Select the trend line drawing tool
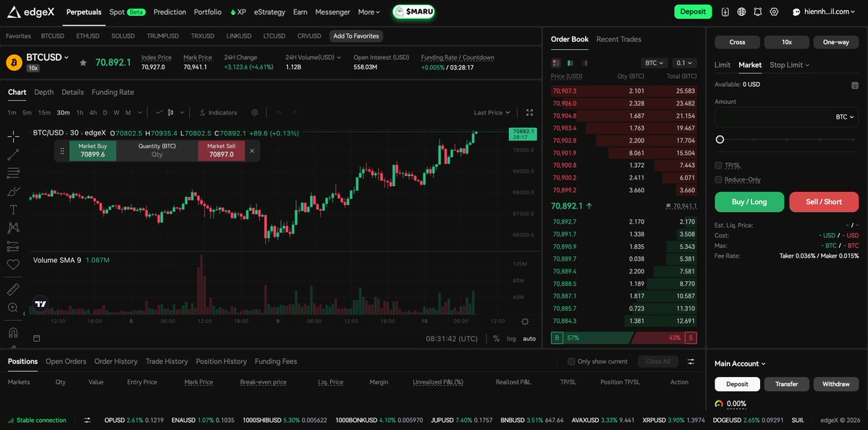This screenshot has width=868, height=430. tap(13, 154)
